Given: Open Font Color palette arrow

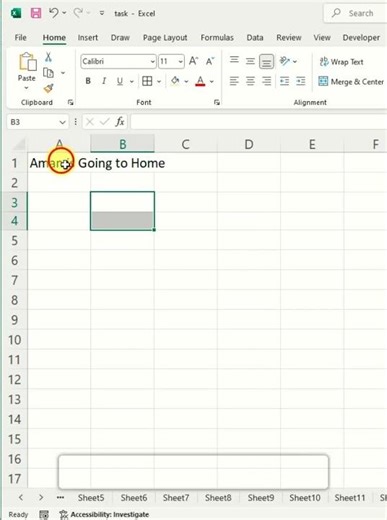Looking at the screenshot, I should click(212, 81).
